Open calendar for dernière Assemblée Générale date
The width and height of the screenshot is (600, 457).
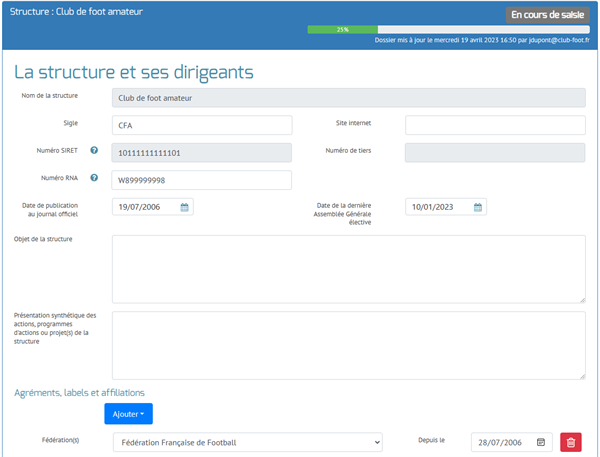tap(478, 207)
